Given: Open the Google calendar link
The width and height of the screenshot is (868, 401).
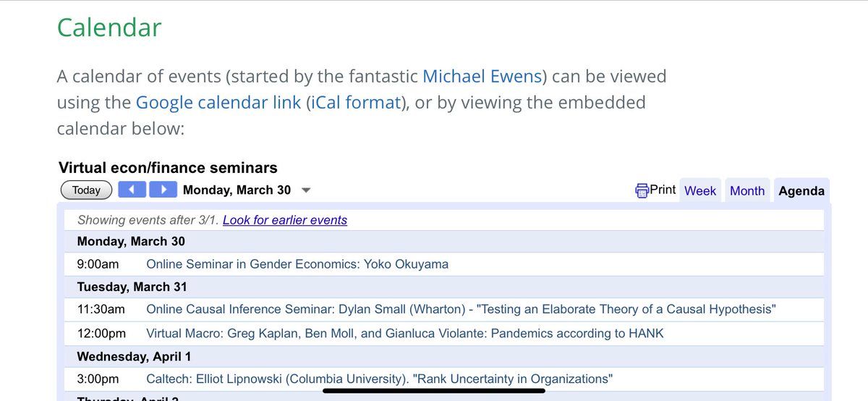Looking at the screenshot, I should coord(218,102).
